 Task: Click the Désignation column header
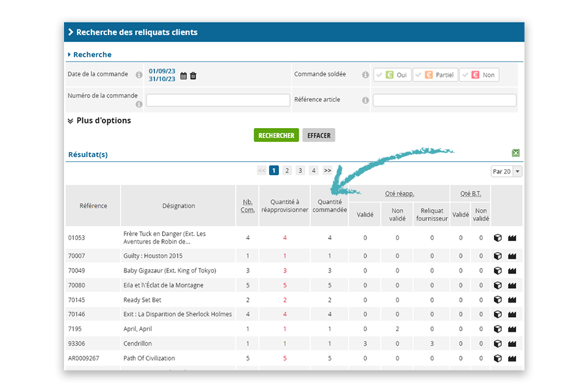point(178,206)
